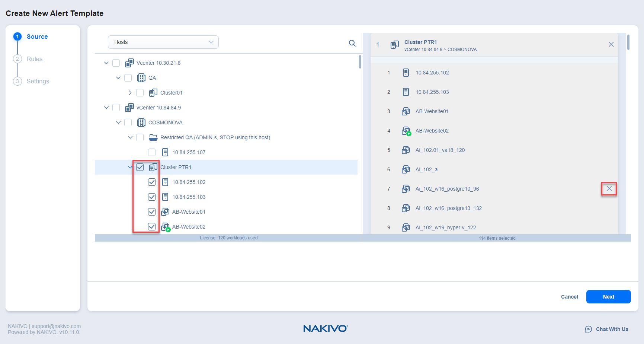Image resolution: width=644 pixels, height=344 pixels.
Task: Click the Cluster01 cluster icon
Action: tap(153, 93)
